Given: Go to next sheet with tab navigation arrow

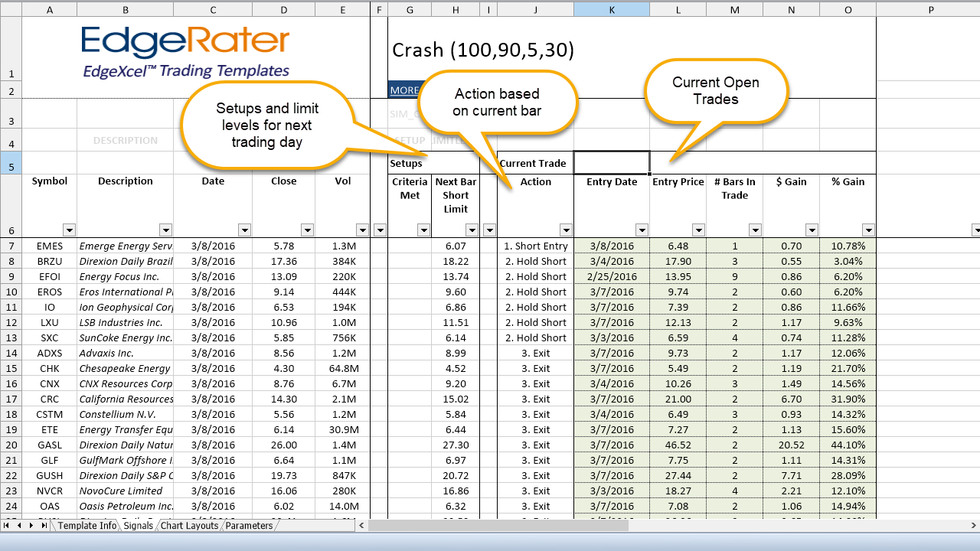Looking at the screenshot, I should pos(31,526).
